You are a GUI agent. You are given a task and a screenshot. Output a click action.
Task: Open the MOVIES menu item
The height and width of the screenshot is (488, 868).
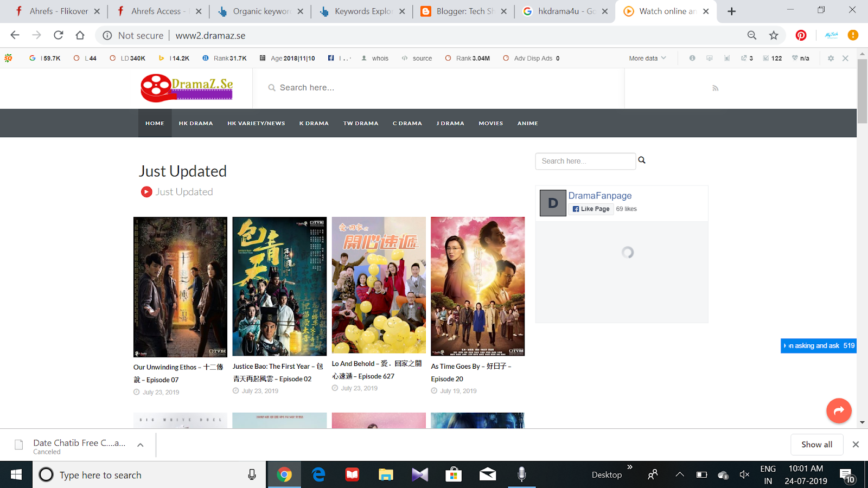(491, 123)
